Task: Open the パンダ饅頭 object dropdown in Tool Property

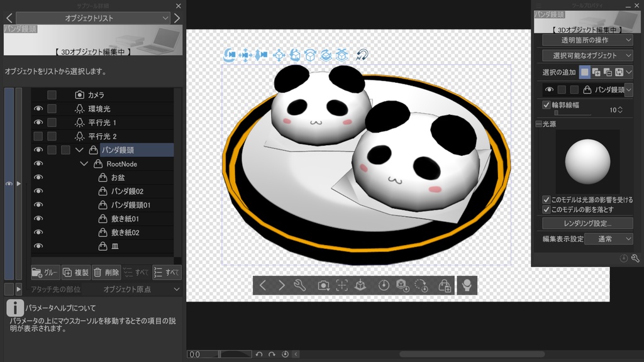Action: (x=629, y=89)
